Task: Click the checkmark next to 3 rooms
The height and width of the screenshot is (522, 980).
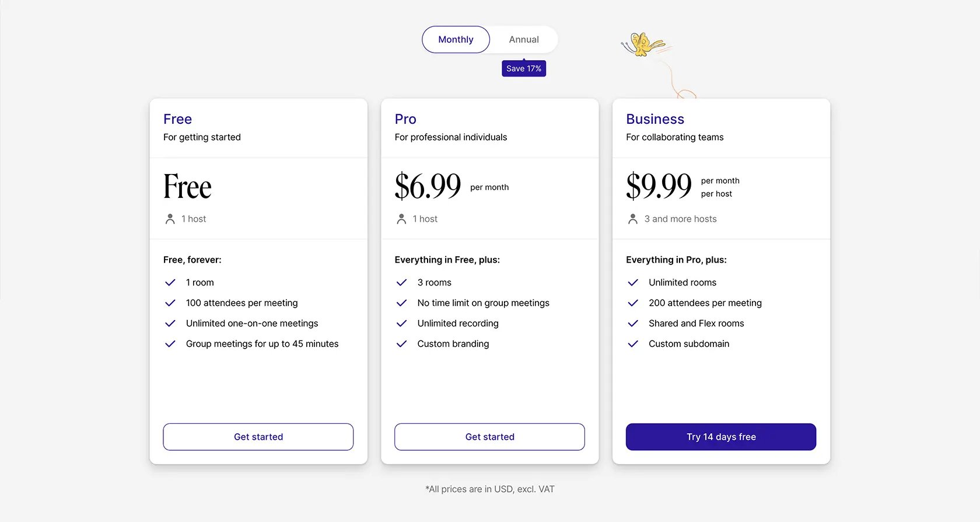Action: (401, 283)
